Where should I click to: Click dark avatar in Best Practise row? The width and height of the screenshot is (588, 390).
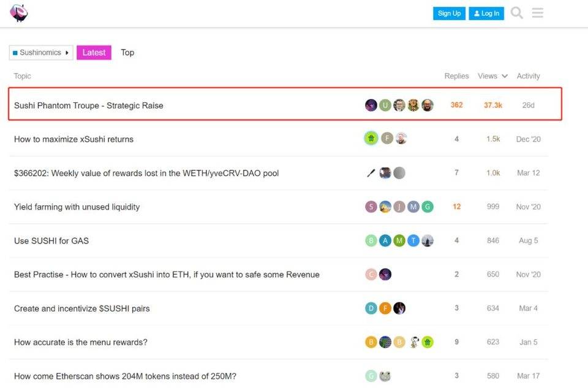click(x=385, y=274)
